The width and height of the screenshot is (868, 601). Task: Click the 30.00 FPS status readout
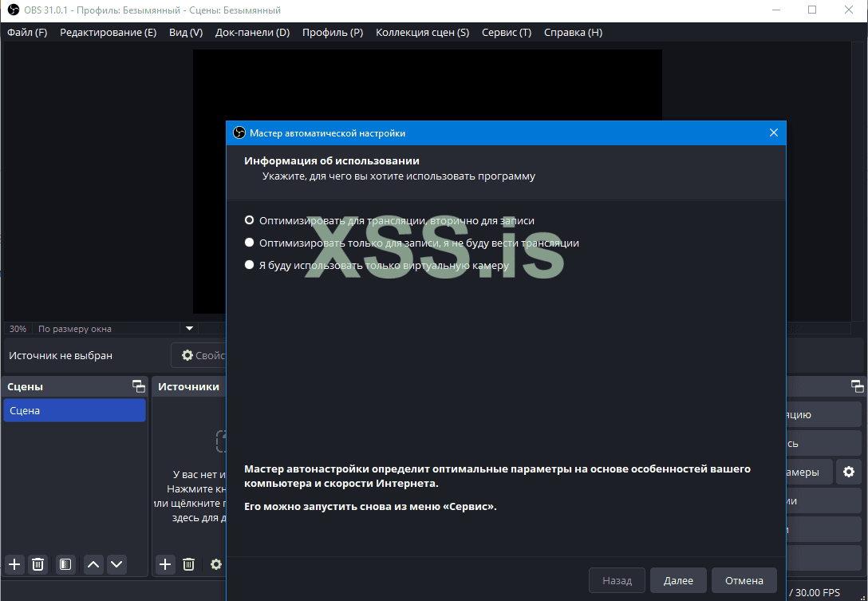[x=818, y=593]
